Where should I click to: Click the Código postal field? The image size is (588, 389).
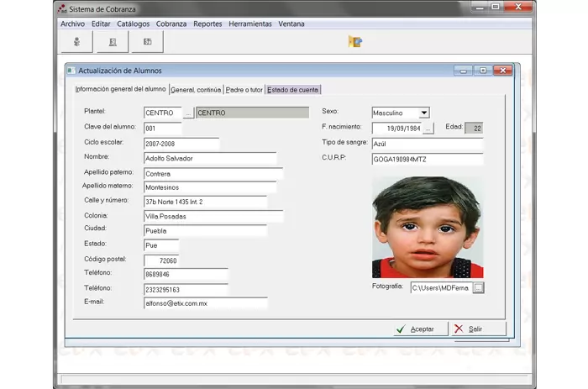(x=161, y=260)
